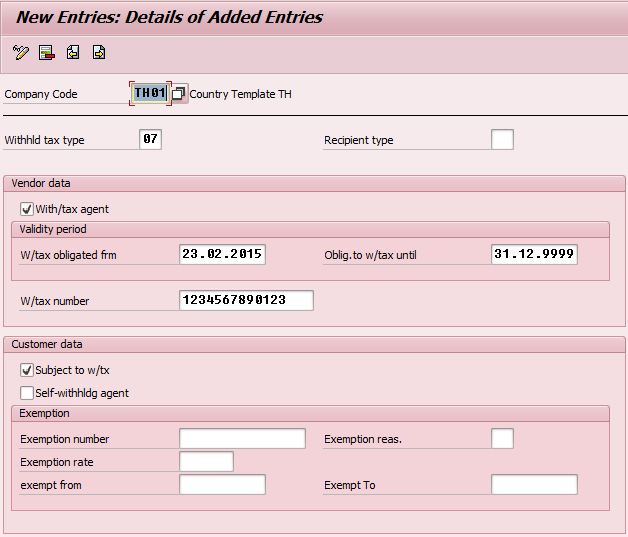628x537 pixels.
Task: Click the Withhld tax type label
Action: 44,140
